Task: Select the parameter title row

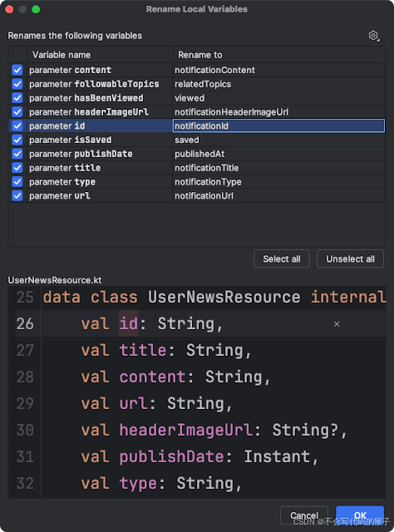Action: (197, 168)
